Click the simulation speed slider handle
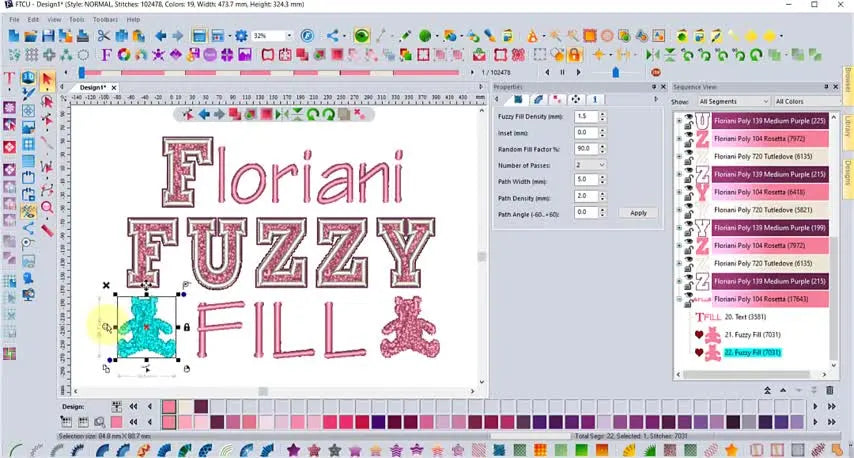854x458 pixels. (x=615, y=72)
